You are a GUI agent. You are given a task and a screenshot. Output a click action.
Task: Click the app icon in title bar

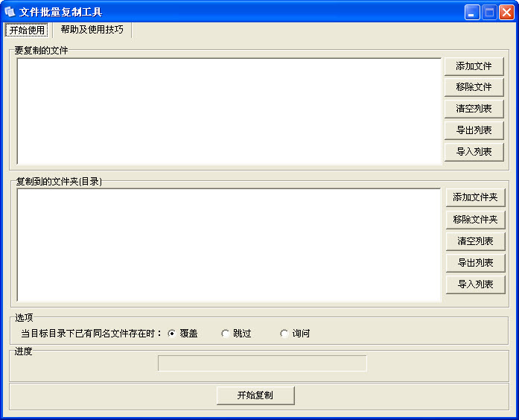(10, 12)
